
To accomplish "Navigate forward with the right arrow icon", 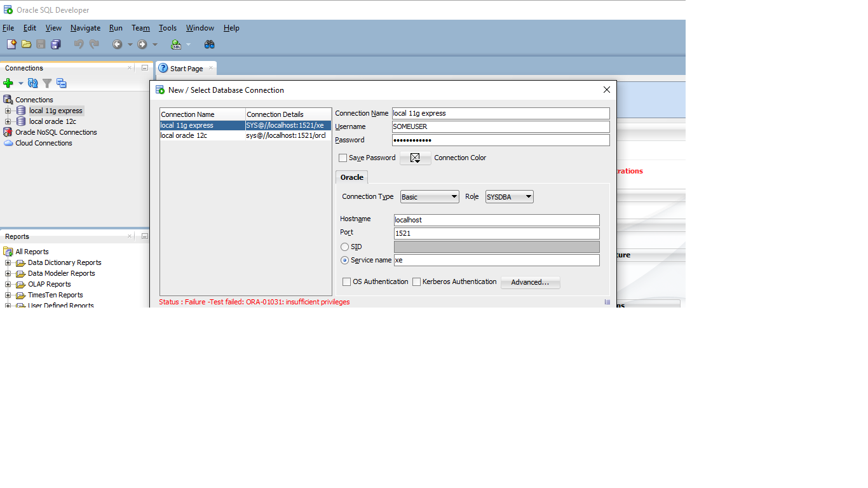I will pos(142,44).
